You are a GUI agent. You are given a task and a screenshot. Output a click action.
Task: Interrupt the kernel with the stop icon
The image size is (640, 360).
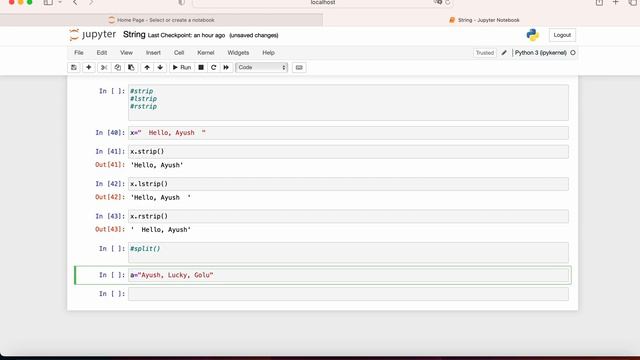pos(201,67)
